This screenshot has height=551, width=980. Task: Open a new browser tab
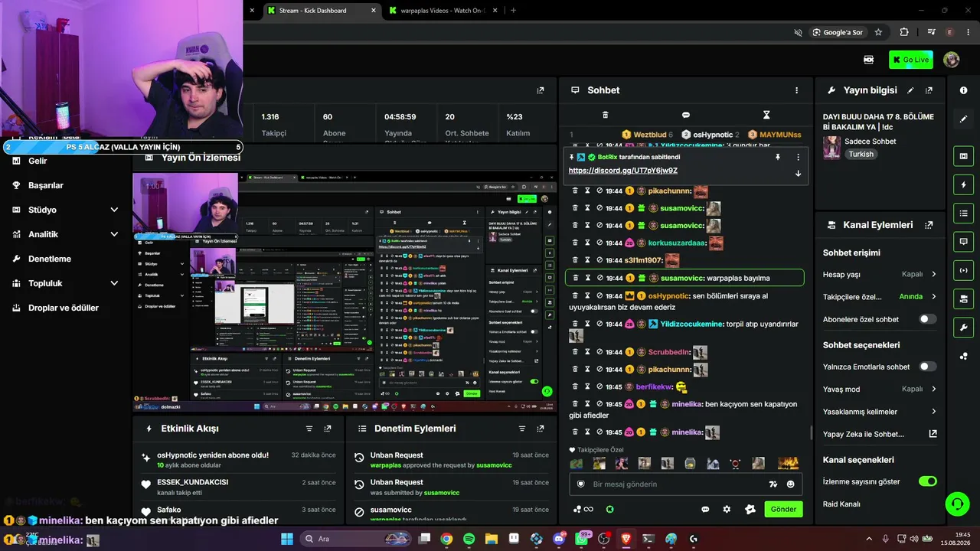tap(513, 11)
